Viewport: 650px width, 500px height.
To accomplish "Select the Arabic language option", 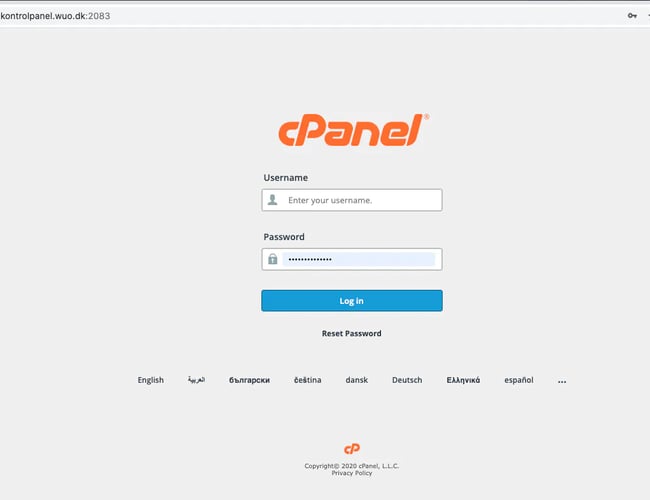I will (x=196, y=380).
